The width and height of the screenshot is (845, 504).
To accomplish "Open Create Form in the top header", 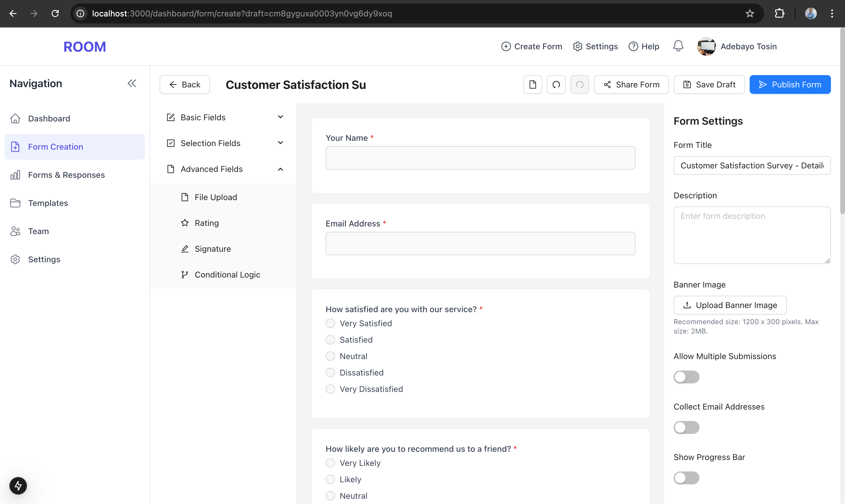I will coord(532,46).
